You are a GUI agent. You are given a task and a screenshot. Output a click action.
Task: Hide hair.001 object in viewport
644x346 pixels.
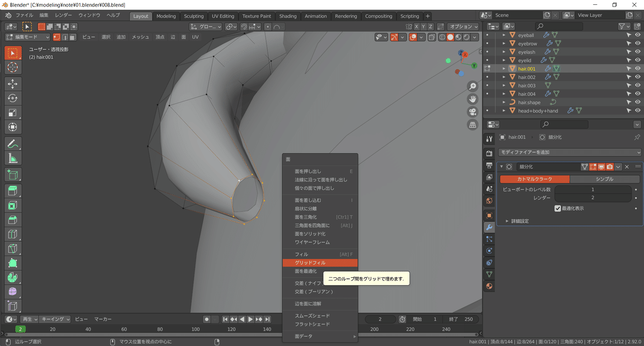point(638,69)
